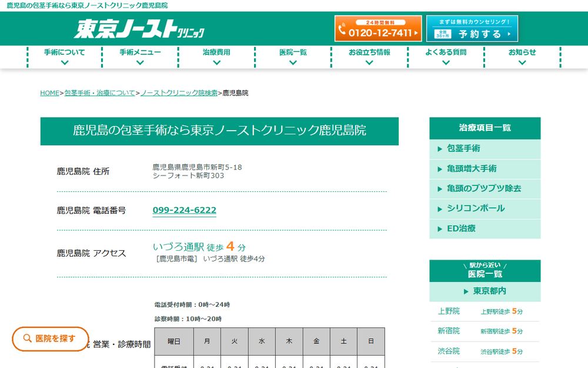The height and width of the screenshot is (368, 588).
Task: Click the 曜日 table header cell
Action: tap(174, 342)
